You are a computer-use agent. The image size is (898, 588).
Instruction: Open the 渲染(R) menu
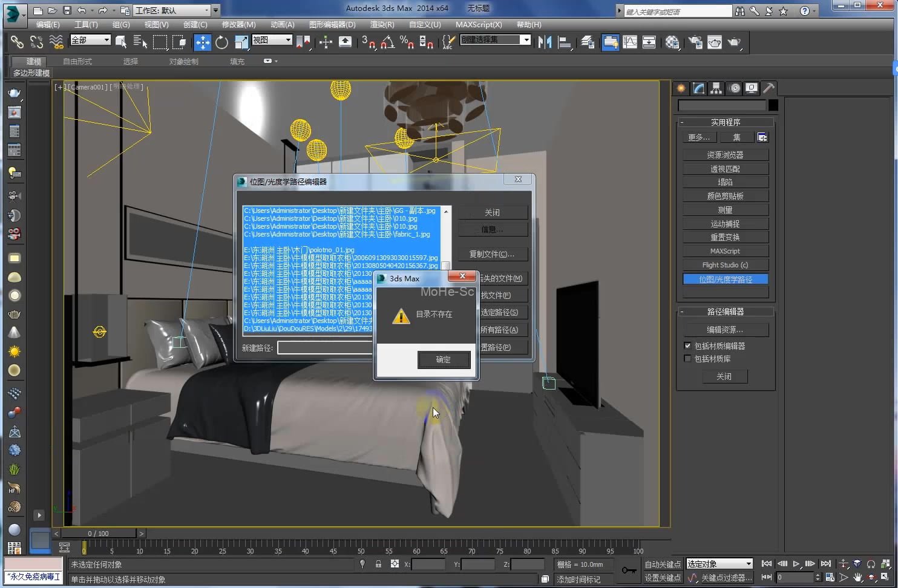click(382, 25)
